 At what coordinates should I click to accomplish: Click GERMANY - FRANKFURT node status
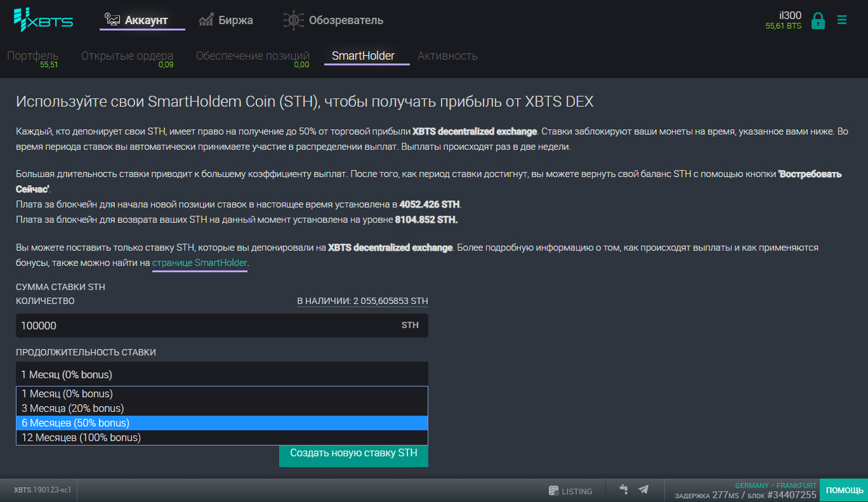(775, 485)
